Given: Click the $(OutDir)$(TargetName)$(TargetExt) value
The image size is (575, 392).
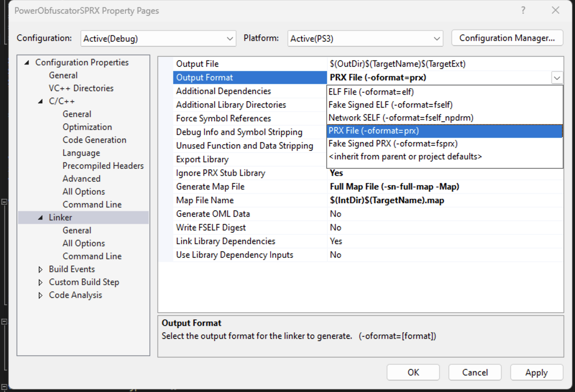Looking at the screenshot, I should click(398, 64).
